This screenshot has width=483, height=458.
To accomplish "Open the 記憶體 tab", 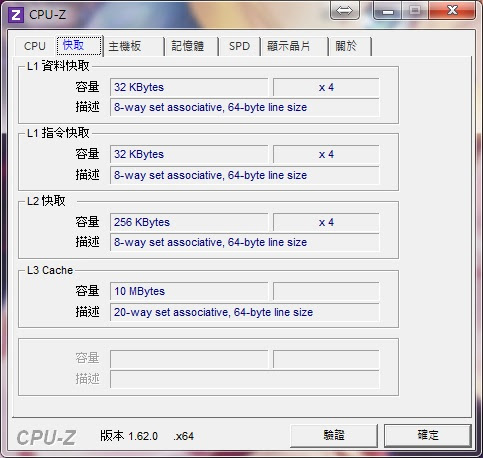I will (x=192, y=46).
